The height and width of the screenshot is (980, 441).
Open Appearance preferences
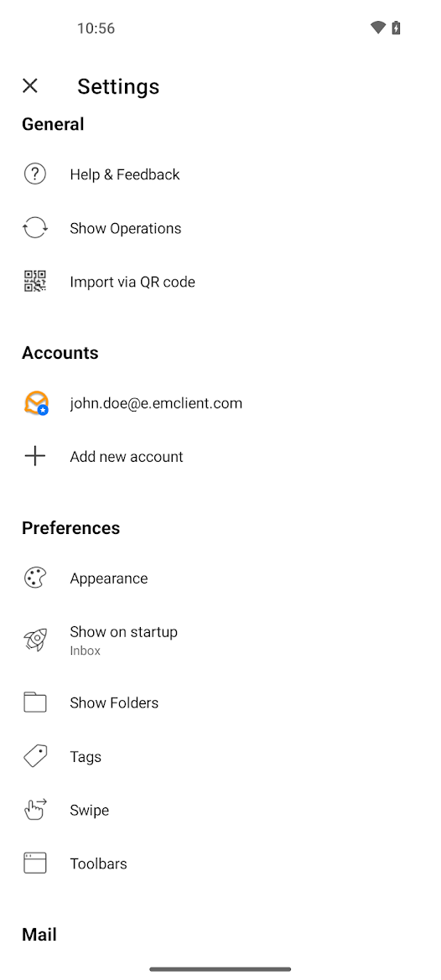(220, 578)
